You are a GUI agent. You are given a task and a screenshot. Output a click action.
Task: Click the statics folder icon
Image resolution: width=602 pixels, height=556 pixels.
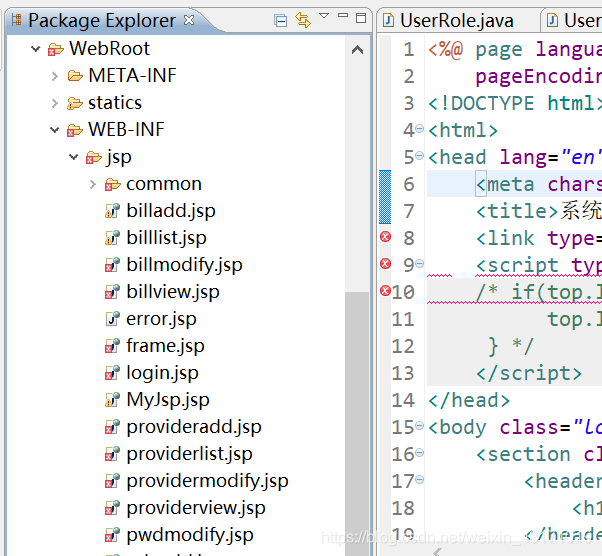[74, 103]
